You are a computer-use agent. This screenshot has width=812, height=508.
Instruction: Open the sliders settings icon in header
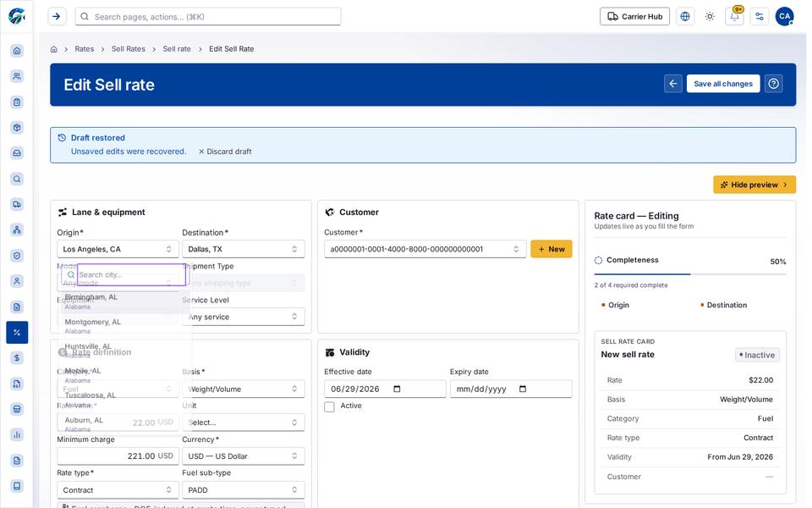760,17
